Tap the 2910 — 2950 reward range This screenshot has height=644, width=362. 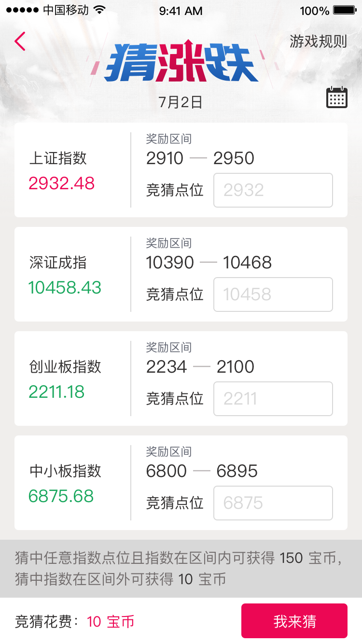click(200, 158)
